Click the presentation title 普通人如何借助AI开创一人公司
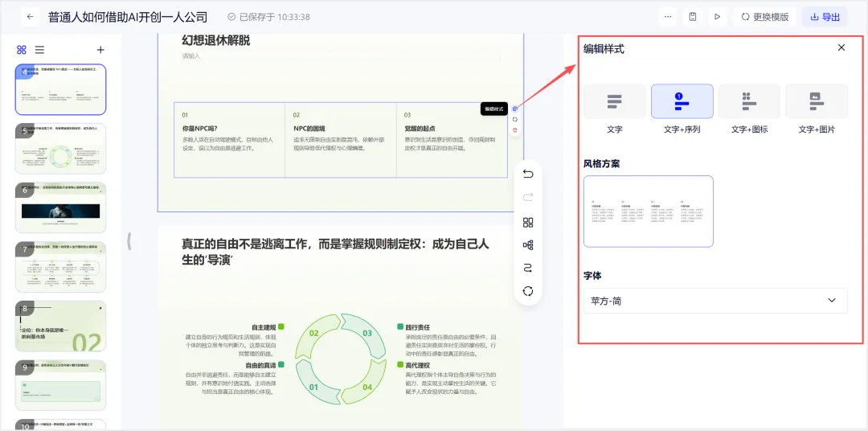 click(128, 17)
